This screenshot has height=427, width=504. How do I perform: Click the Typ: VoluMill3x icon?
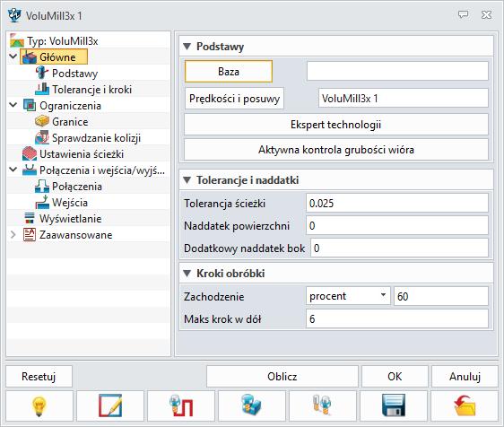click(x=17, y=41)
